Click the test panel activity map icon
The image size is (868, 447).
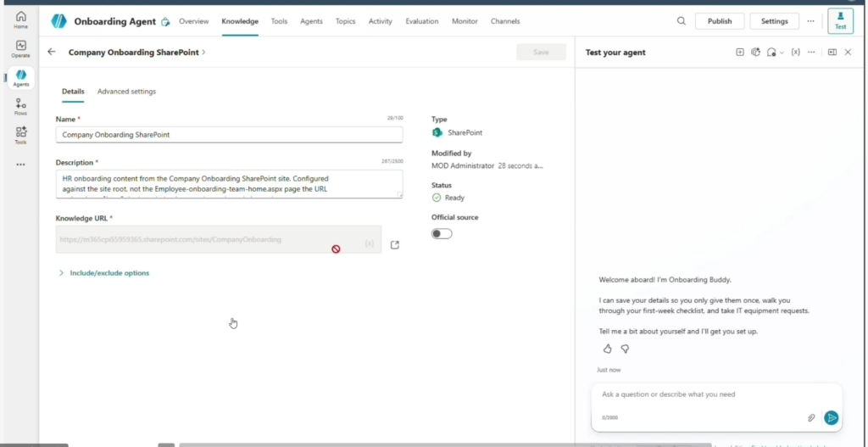[755, 52]
